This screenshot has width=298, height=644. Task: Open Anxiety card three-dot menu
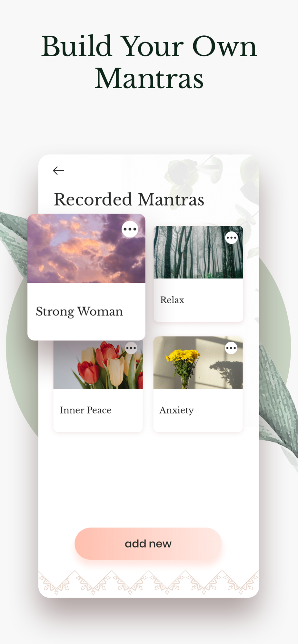[231, 348]
